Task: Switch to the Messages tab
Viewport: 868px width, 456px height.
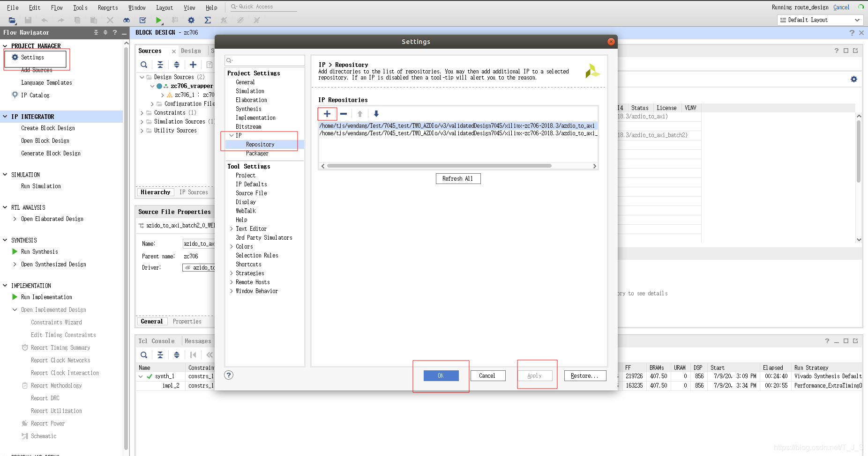Action: click(198, 341)
